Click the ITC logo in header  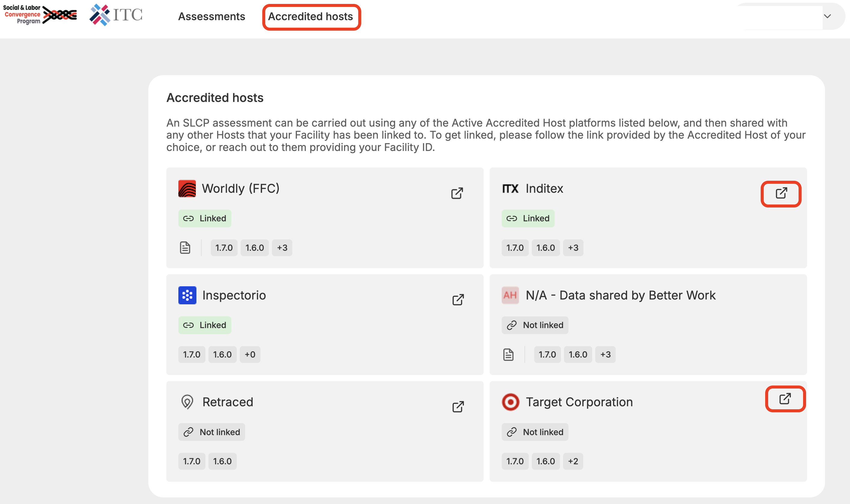pos(116,15)
